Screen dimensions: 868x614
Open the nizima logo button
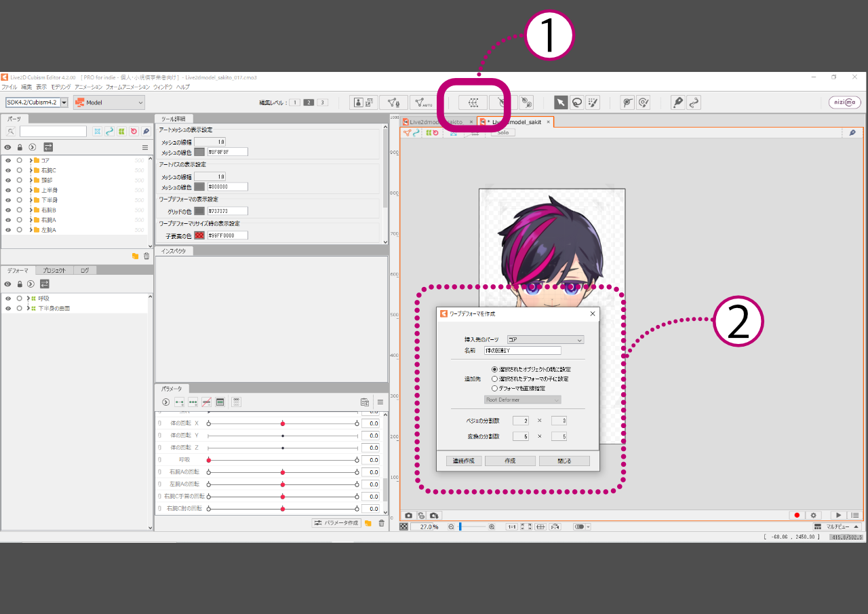click(845, 102)
